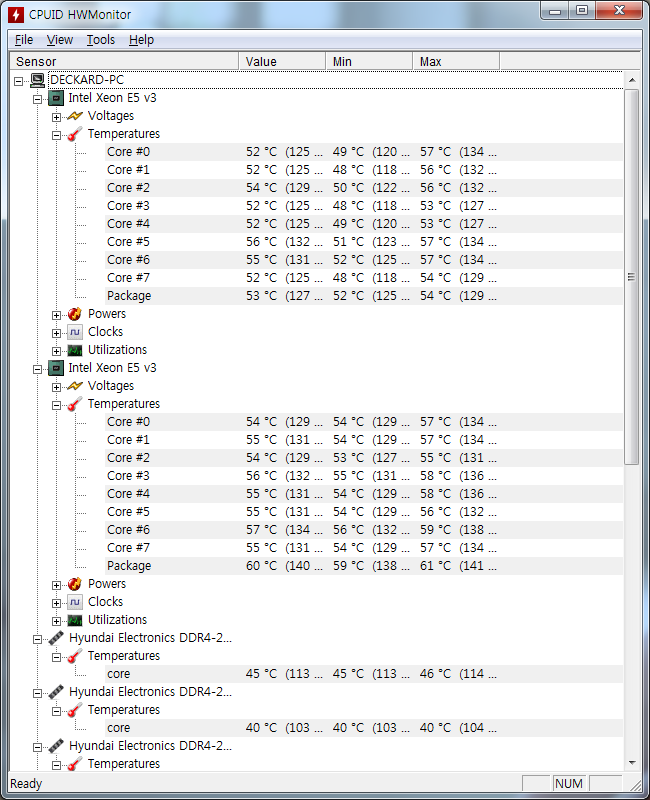This screenshot has height=800, width=650.
Task: Click the second CPU's Temperatures thermometer icon
Action: tap(74, 404)
